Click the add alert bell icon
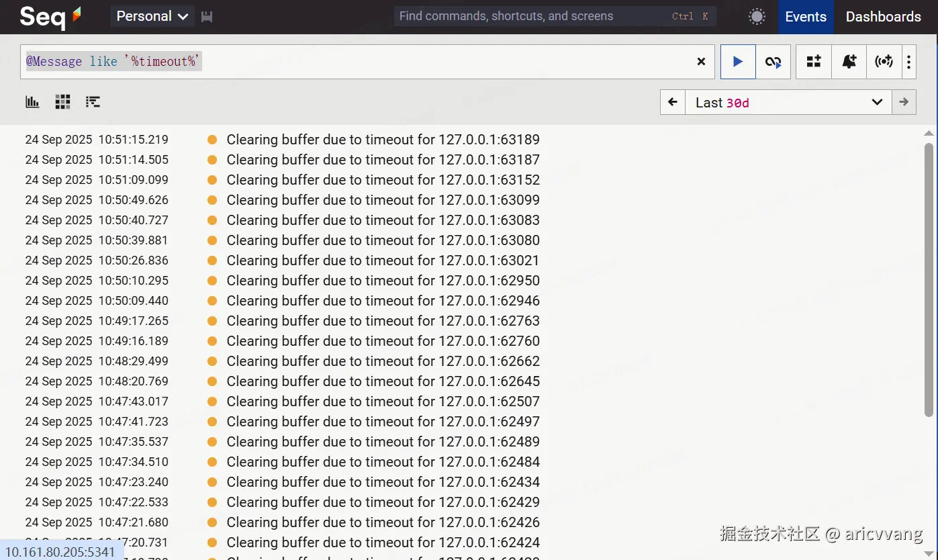The width and height of the screenshot is (938, 560). [849, 62]
